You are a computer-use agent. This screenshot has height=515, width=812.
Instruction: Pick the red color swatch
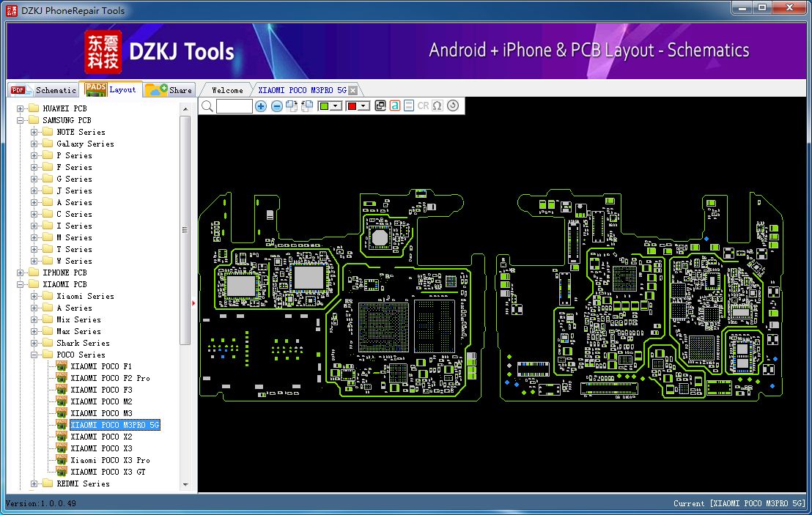(353, 106)
